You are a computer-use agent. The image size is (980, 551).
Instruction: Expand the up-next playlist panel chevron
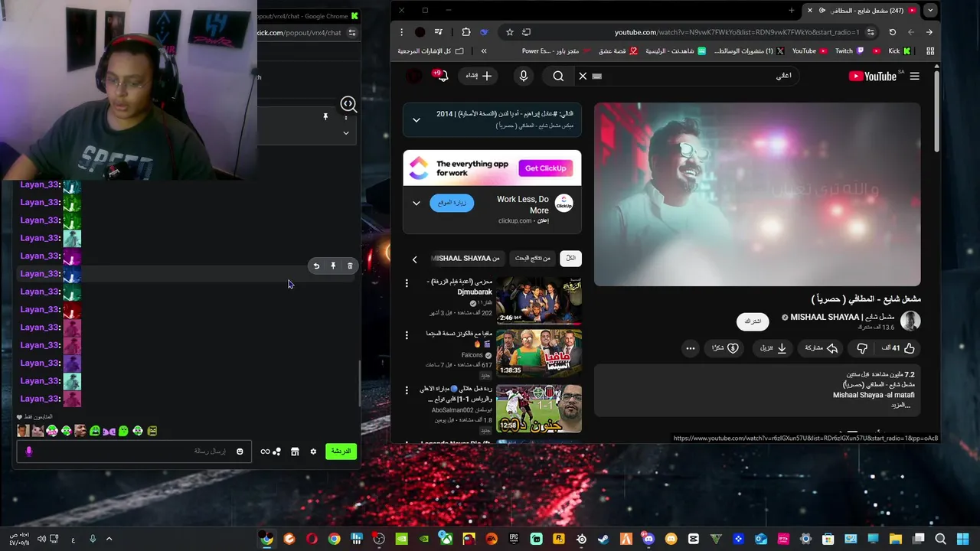(416, 119)
